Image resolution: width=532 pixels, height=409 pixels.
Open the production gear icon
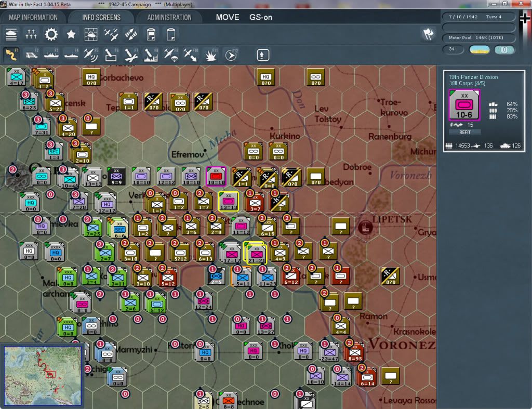coord(51,34)
